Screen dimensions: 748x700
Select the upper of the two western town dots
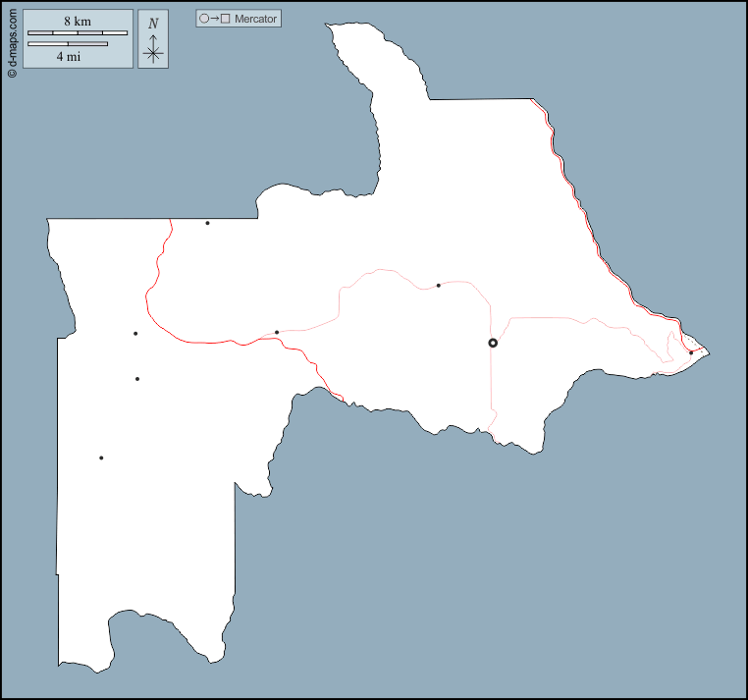point(135,334)
